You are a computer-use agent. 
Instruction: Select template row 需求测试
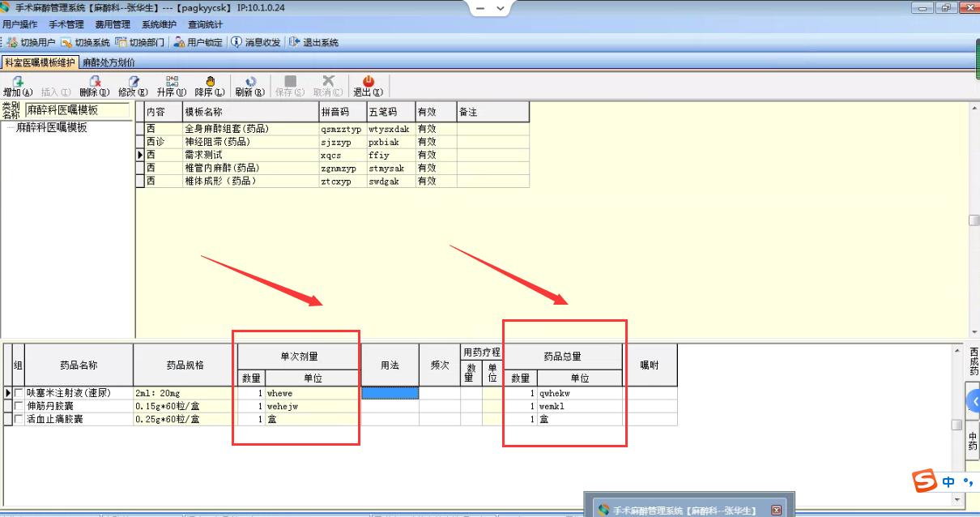click(x=337, y=155)
